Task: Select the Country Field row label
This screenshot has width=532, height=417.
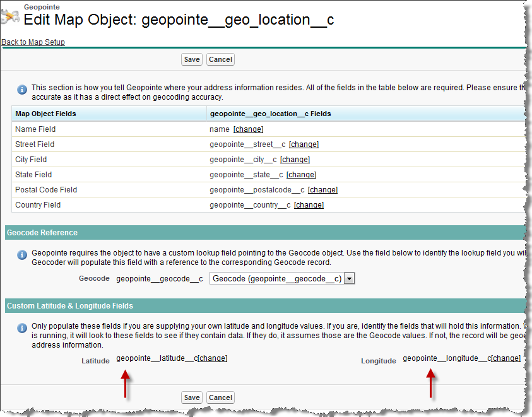Action: pos(38,205)
